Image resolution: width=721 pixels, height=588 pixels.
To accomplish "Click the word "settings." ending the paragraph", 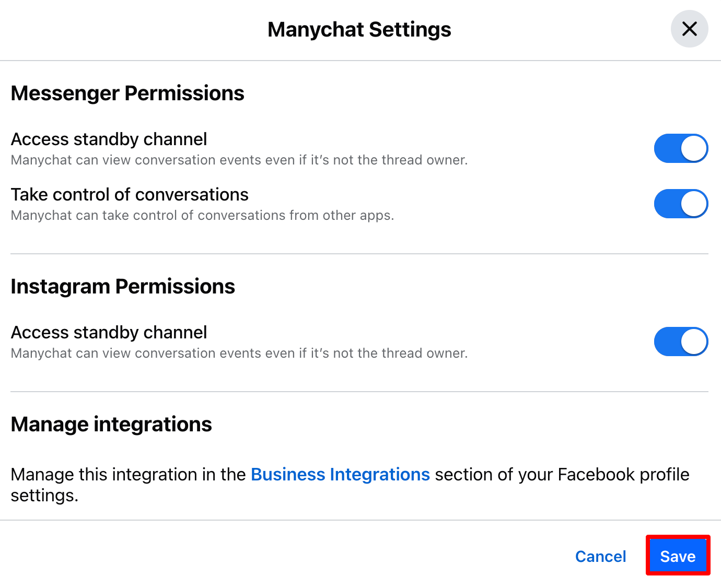I will [x=44, y=496].
